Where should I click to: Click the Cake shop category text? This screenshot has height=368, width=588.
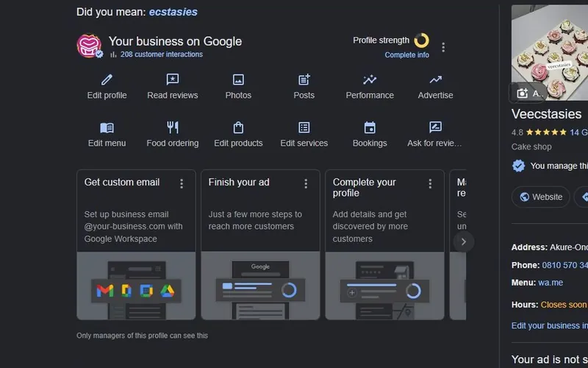[x=531, y=146]
